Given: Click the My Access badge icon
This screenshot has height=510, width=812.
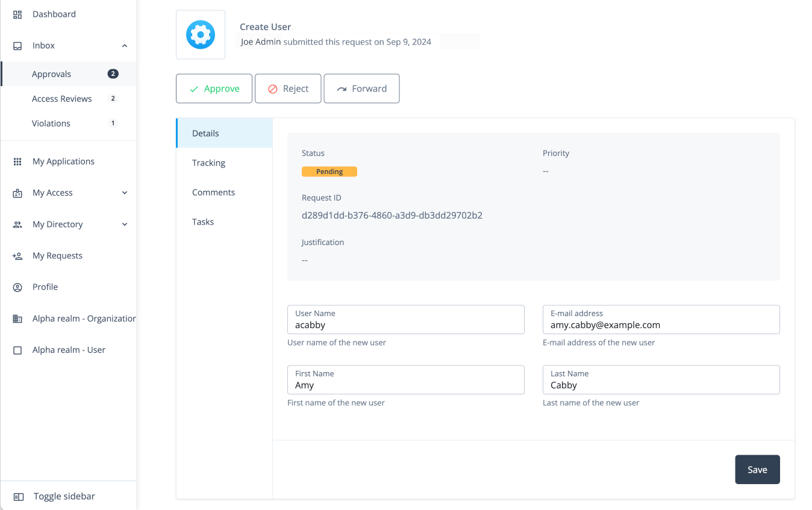Looking at the screenshot, I should [17, 193].
